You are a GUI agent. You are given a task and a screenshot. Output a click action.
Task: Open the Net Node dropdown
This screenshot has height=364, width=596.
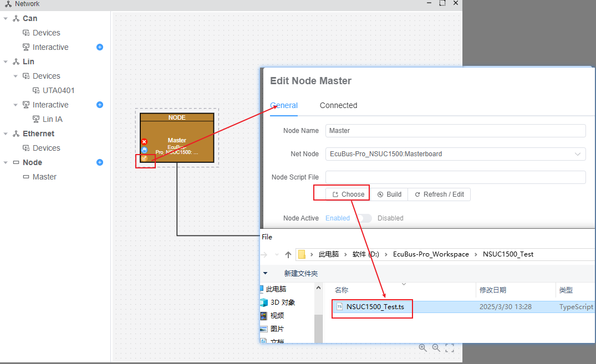click(x=455, y=154)
